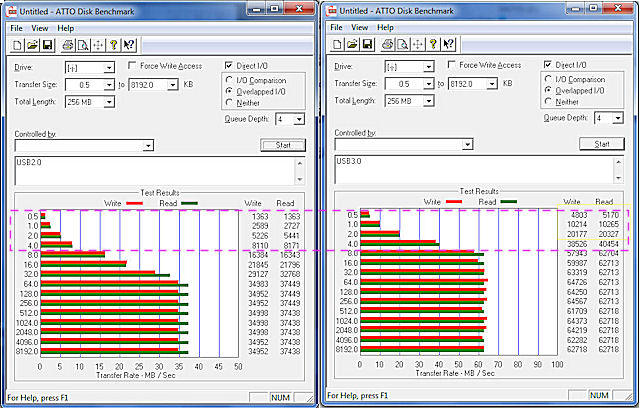Click New file icon in USB2.0 window
The height and width of the screenshot is (408, 640).
coord(17,45)
